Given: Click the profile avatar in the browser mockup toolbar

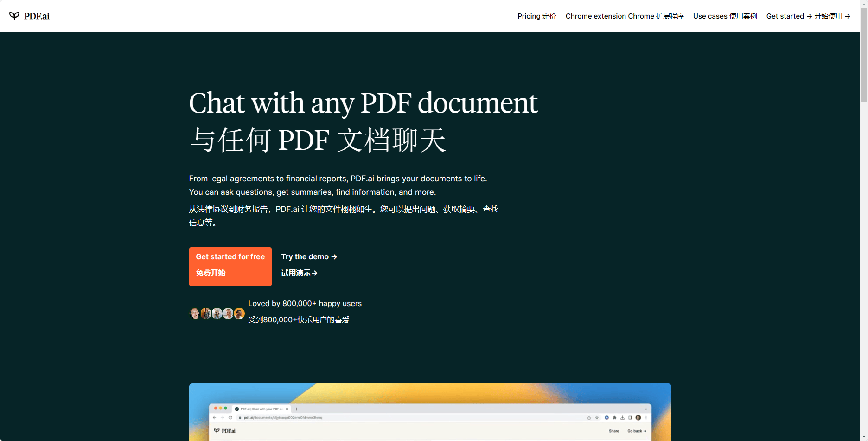Looking at the screenshot, I should (638, 418).
